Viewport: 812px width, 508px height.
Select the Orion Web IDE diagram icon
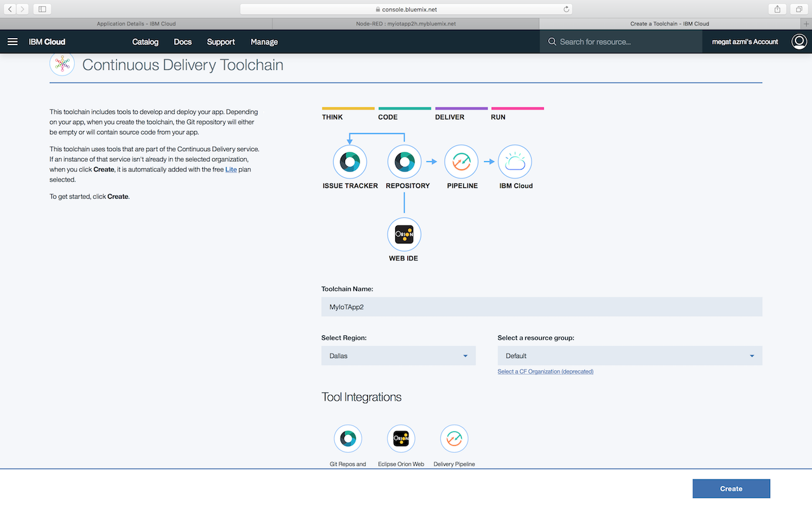point(404,234)
